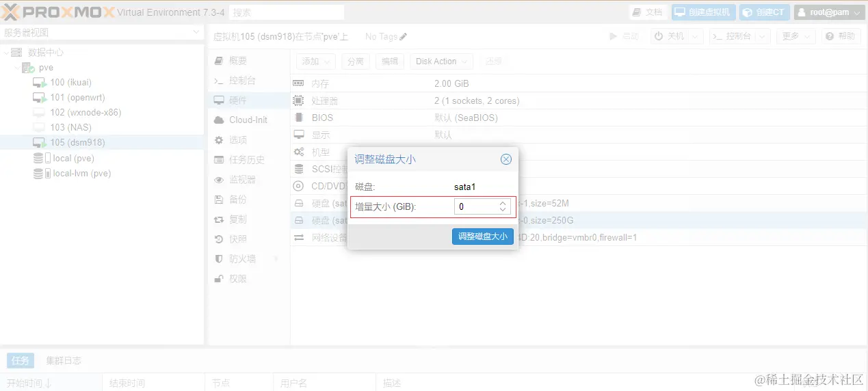Click 创建虚拟机 button
The width and height of the screenshot is (868, 391).
point(704,12)
